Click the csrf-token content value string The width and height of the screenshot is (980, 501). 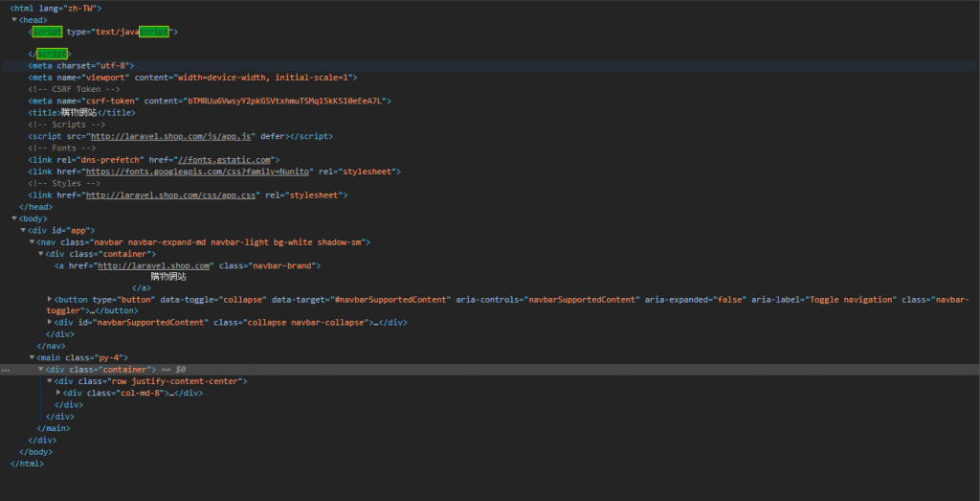pyautogui.click(x=285, y=101)
